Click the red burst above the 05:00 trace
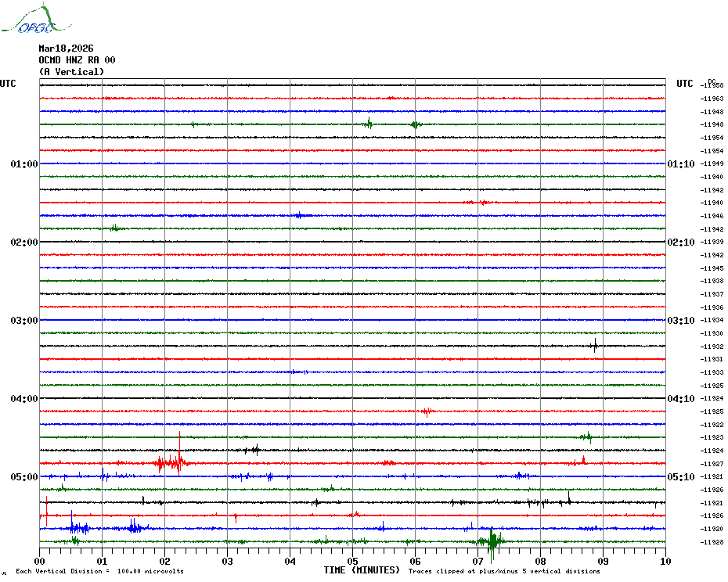The height and width of the screenshot is (582, 728). coord(171,463)
